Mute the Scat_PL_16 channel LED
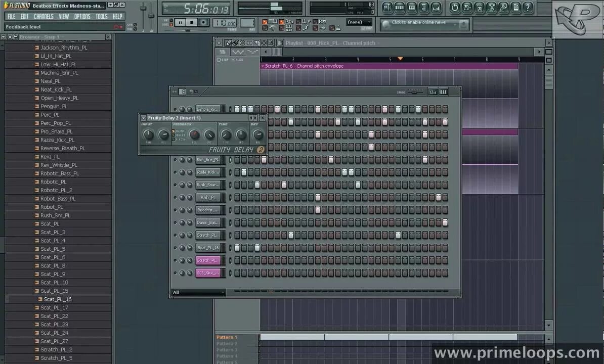The height and width of the screenshot is (364, 604). 175,248
